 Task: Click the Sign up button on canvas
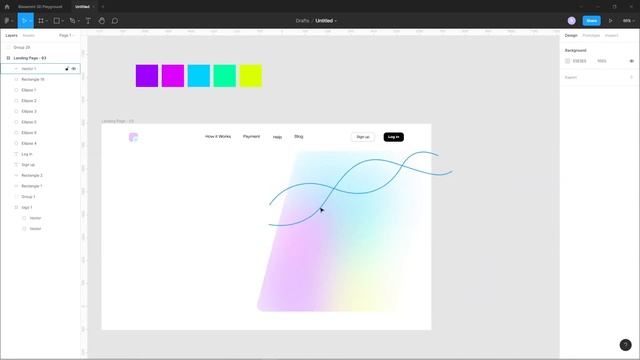[x=363, y=137]
